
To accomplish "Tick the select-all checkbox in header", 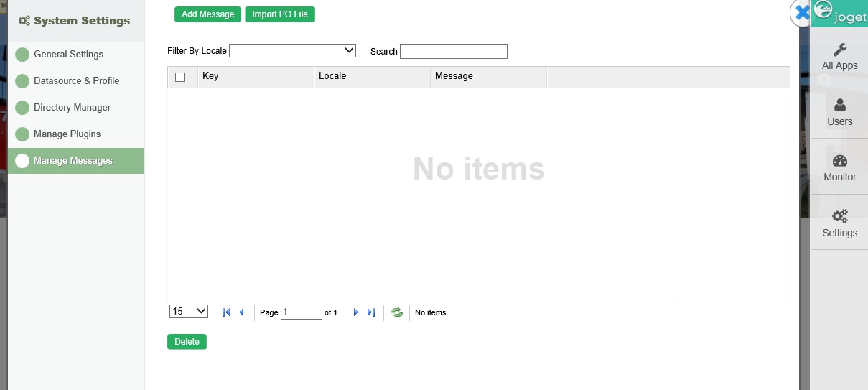I will coord(180,77).
